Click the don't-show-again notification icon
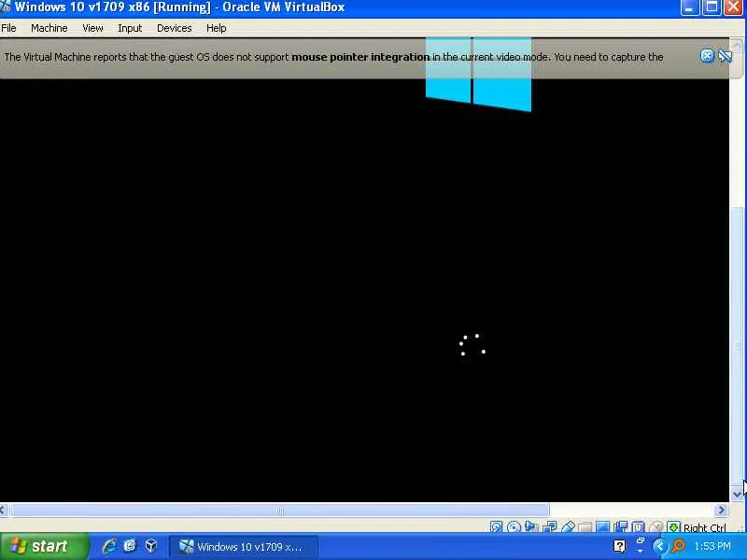The image size is (747, 560). click(725, 56)
